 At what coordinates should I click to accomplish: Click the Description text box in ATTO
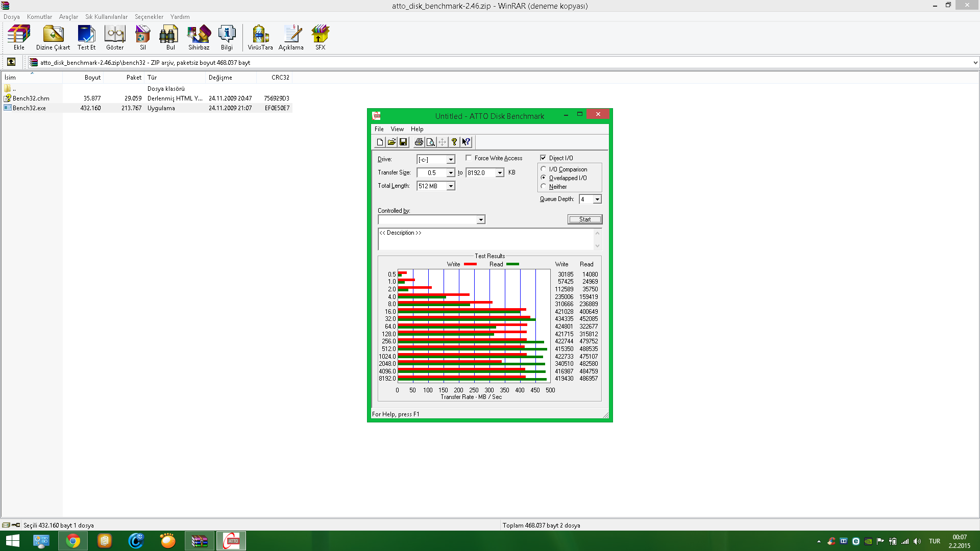point(485,239)
